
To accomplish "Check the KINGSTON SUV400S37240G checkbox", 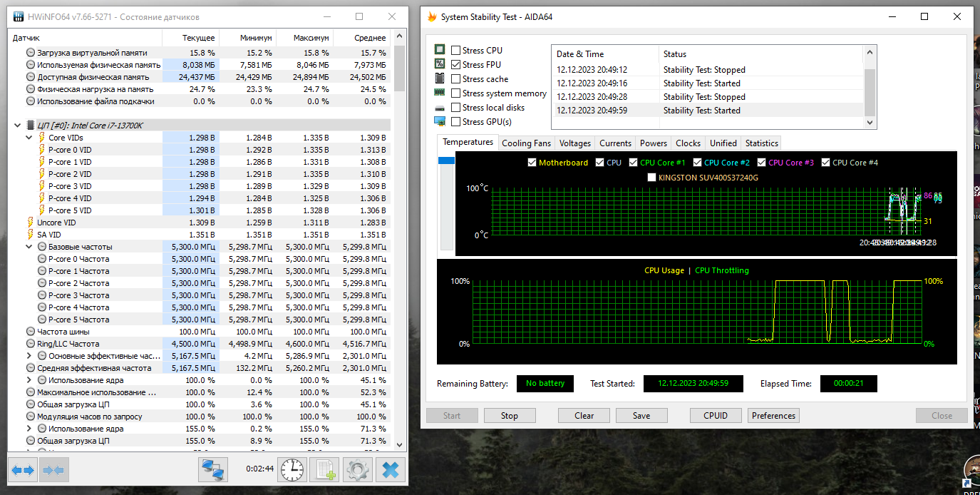I will coord(651,177).
